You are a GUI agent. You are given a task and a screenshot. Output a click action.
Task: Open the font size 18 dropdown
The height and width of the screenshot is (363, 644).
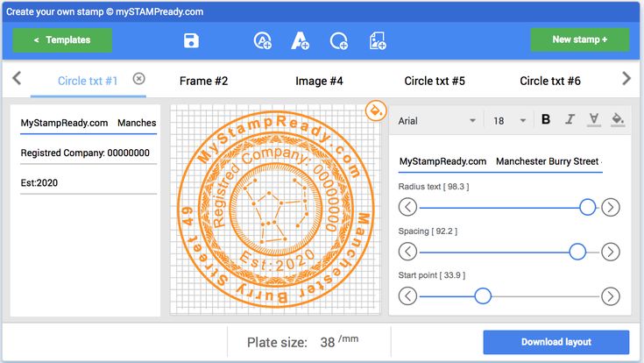tap(510, 120)
